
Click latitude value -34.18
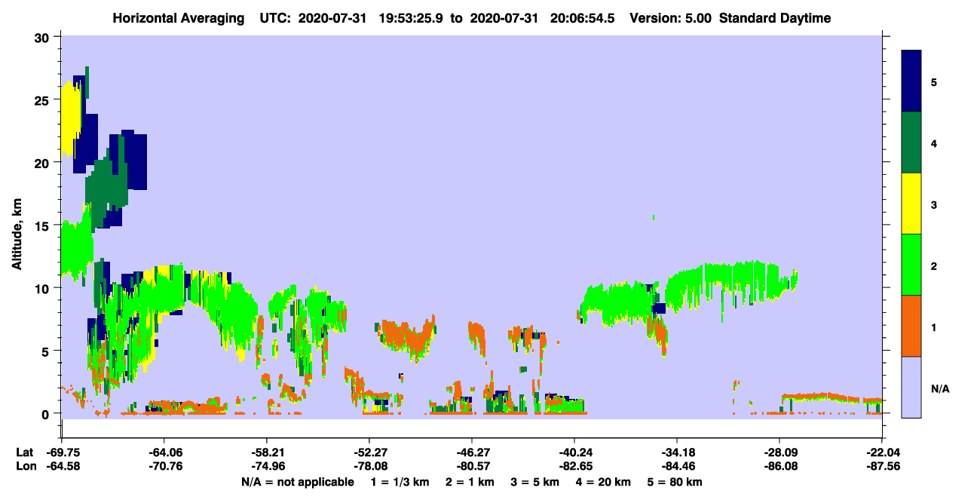pos(677,452)
